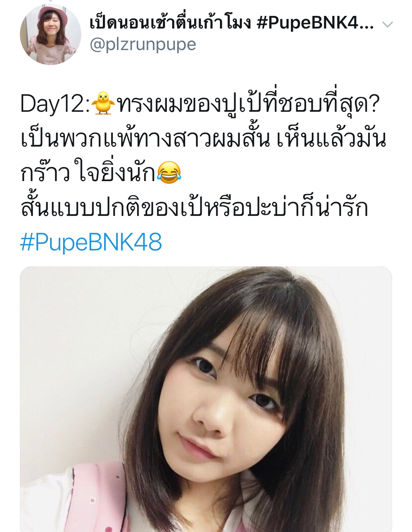
Task: Tap the line ทรงผมของปูเป้ที่ชอบที่สุด?
Action: (x=248, y=103)
